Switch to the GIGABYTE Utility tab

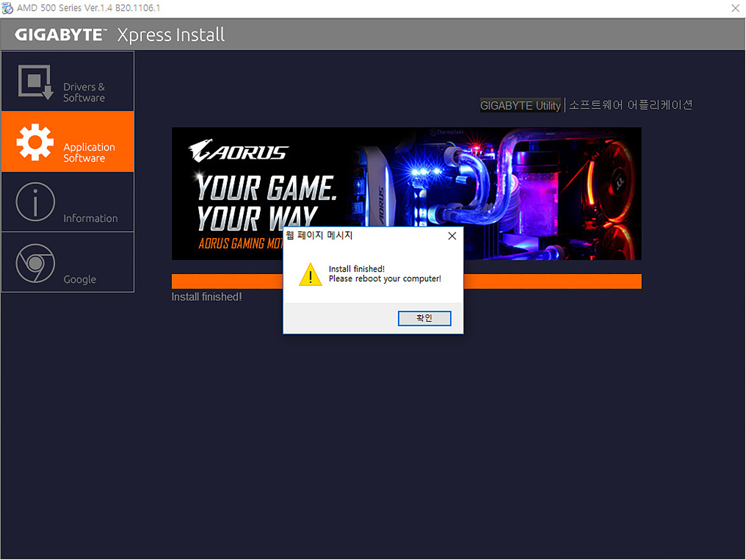(520, 106)
